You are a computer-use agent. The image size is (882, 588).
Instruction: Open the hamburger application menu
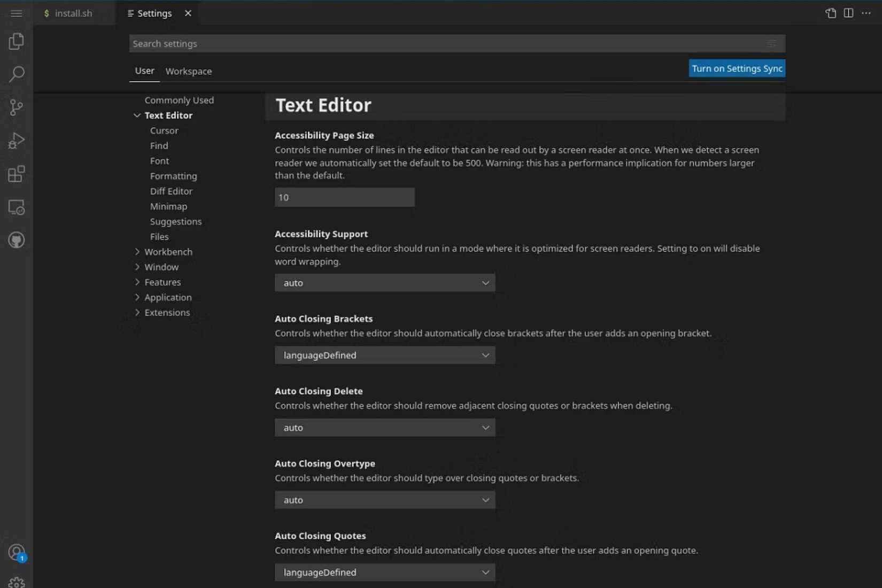(16, 13)
